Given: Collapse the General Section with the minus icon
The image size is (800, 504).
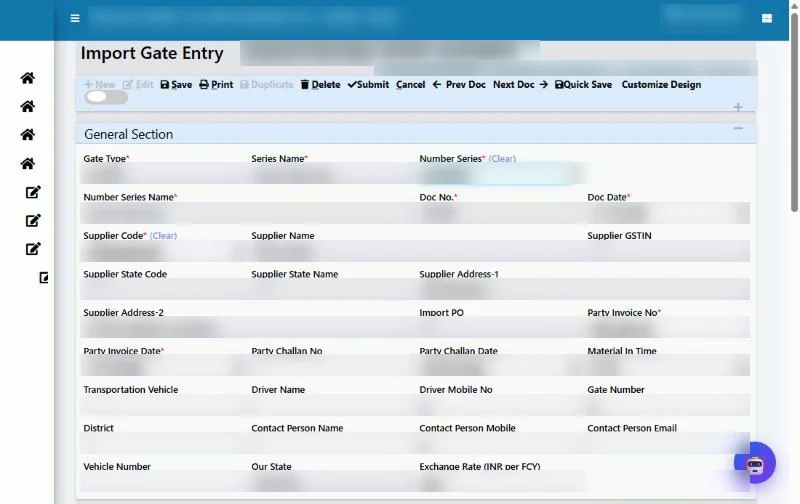Looking at the screenshot, I should point(738,129).
